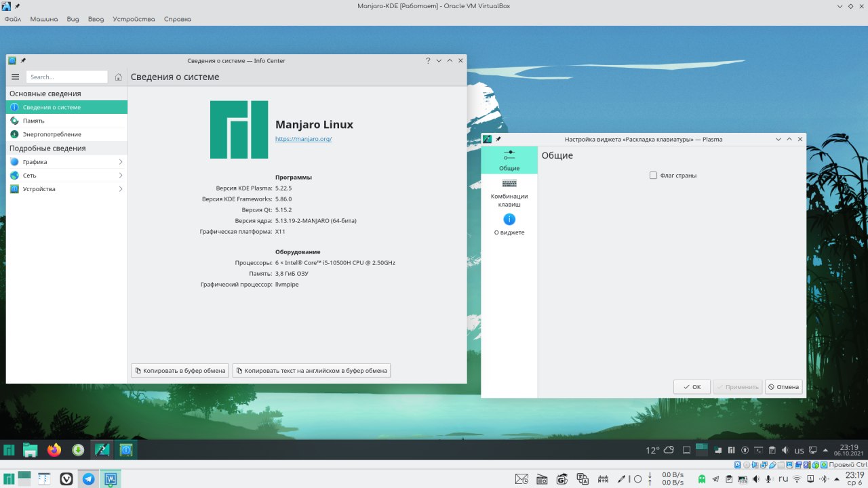Click the mail clock icon in host panel
868x488 pixels.
coord(521,479)
